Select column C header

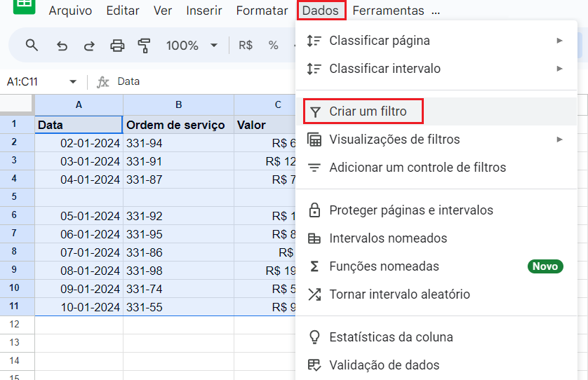[265, 105]
